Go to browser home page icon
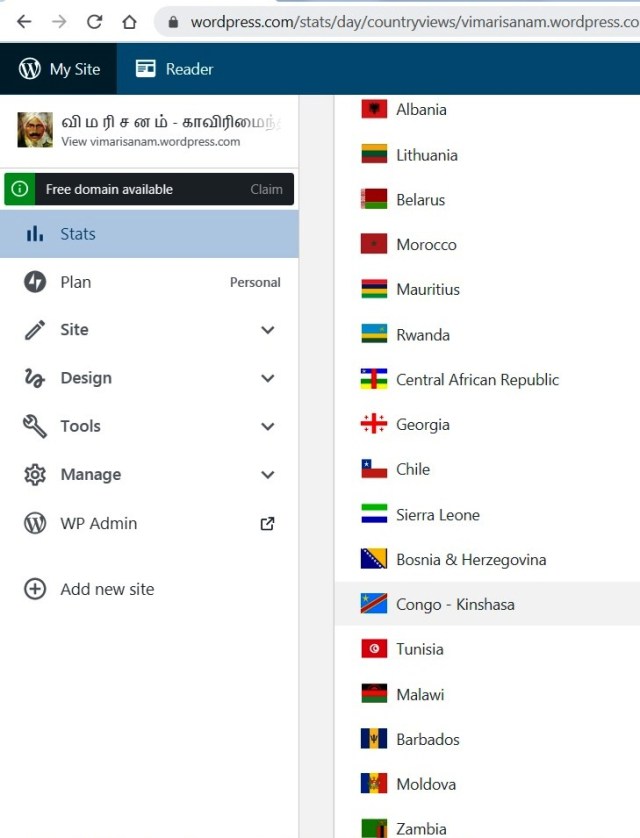This screenshot has height=838, width=640. [x=129, y=21]
